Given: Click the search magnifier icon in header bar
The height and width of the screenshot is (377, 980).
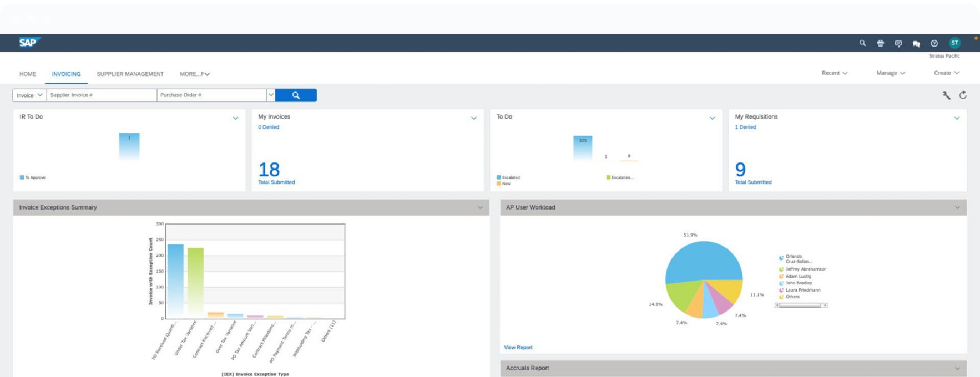Looking at the screenshot, I should (862, 43).
